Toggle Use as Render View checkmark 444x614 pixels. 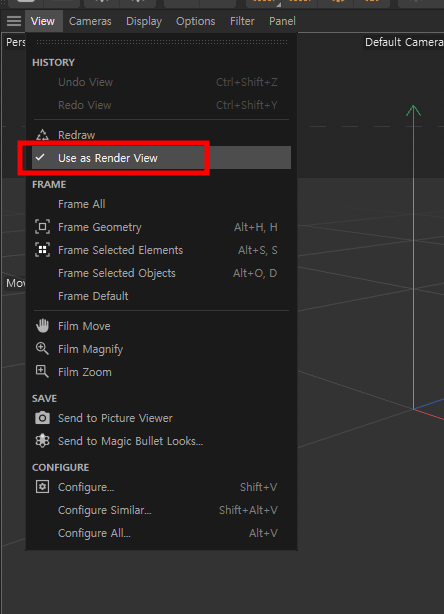(x=40, y=157)
